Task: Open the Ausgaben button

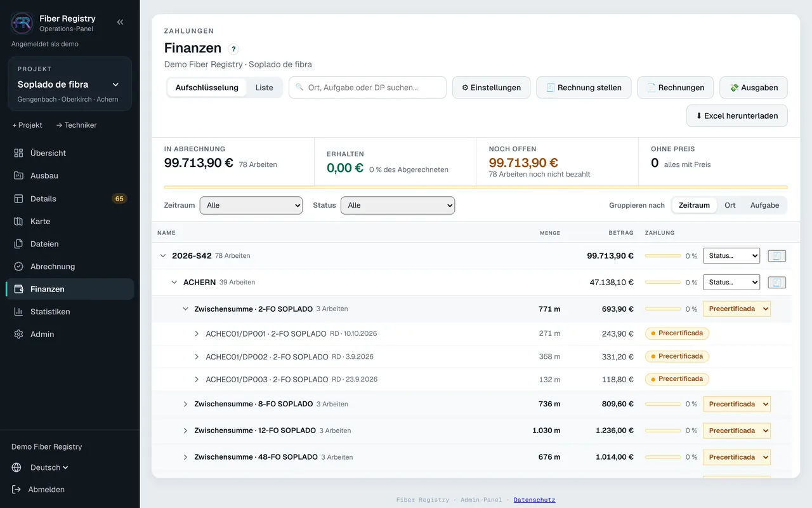Action: [x=754, y=88]
